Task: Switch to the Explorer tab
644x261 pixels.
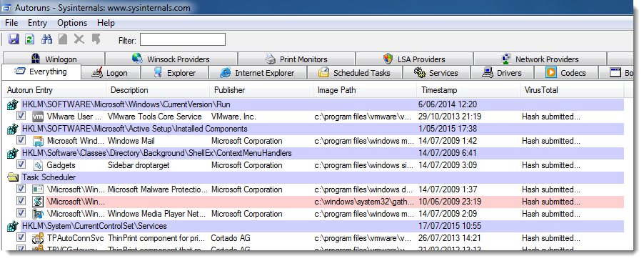Action: click(175, 73)
